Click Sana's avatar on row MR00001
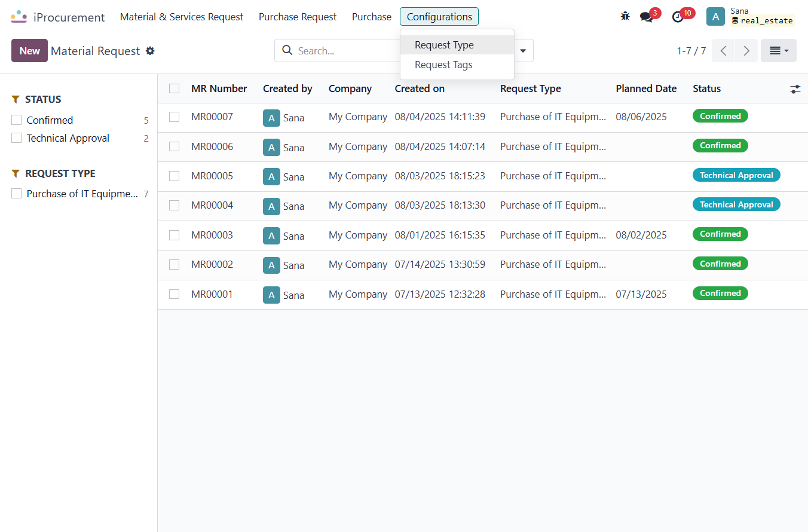Viewport: 808px width, 532px height. 271,295
